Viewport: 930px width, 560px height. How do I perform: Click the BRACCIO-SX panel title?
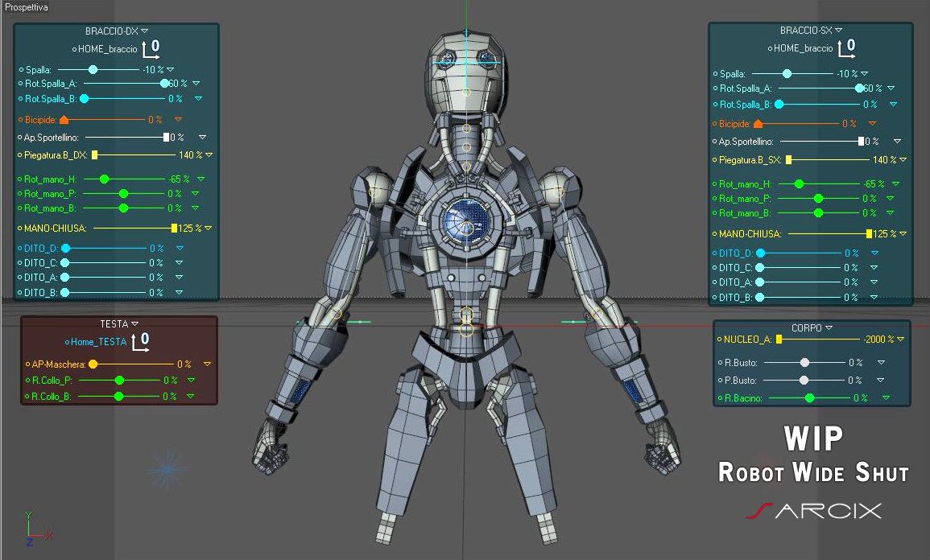point(806,31)
